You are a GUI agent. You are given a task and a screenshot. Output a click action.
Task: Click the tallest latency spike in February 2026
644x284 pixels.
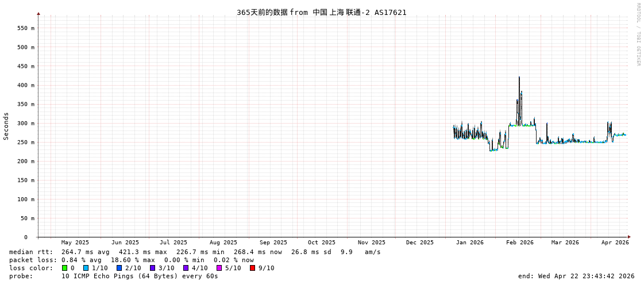pos(519,78)
